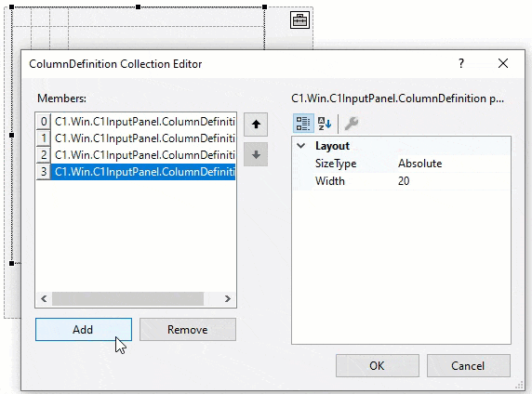Screen dimensions: 532x394
Task: Select member 2 ColumnDefinition entry
Action: point(136,155)
